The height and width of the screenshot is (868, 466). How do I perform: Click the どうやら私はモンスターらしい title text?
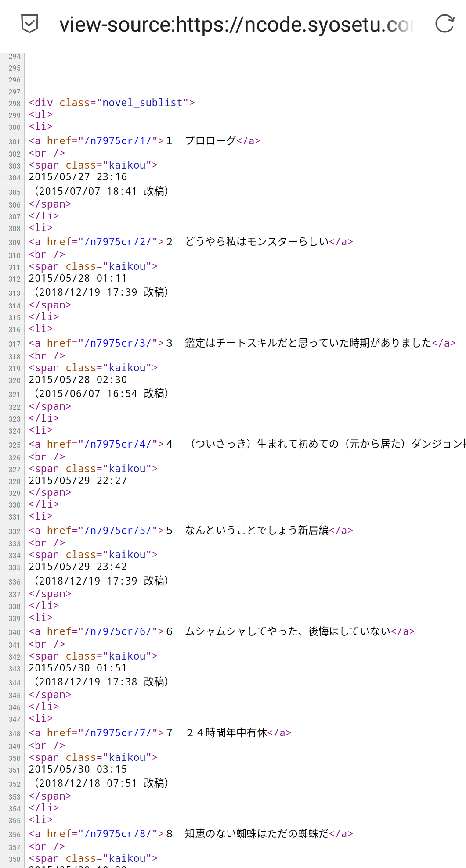coord(256,242)
